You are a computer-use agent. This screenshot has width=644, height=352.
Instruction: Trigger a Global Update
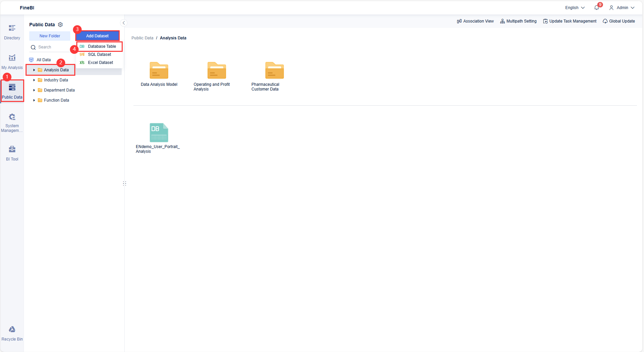click(619, 21)
